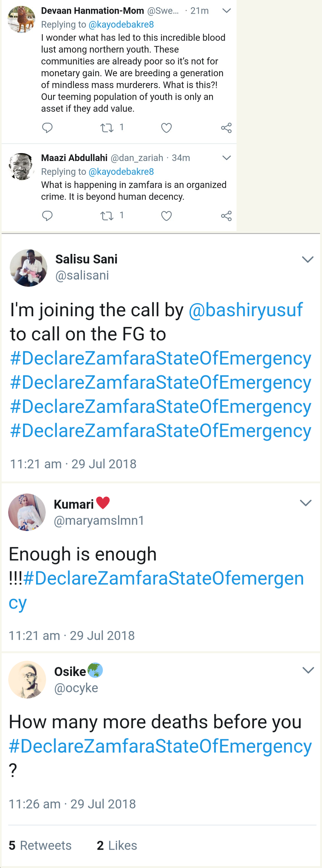Viewport: 322px width, 868px height.
Task: Retweet Maazi Abdullahi's tweet
Action: pos(107,216)
